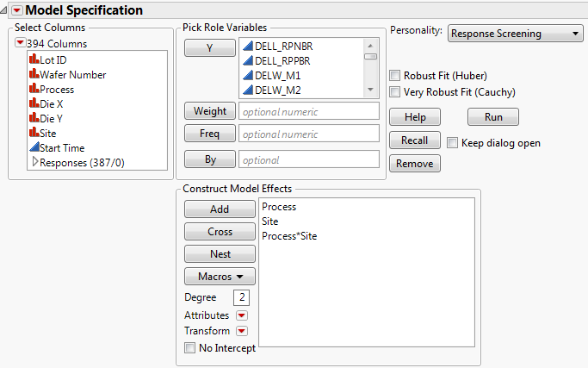Select the Process*Site model effect

(x=289, y=236)
